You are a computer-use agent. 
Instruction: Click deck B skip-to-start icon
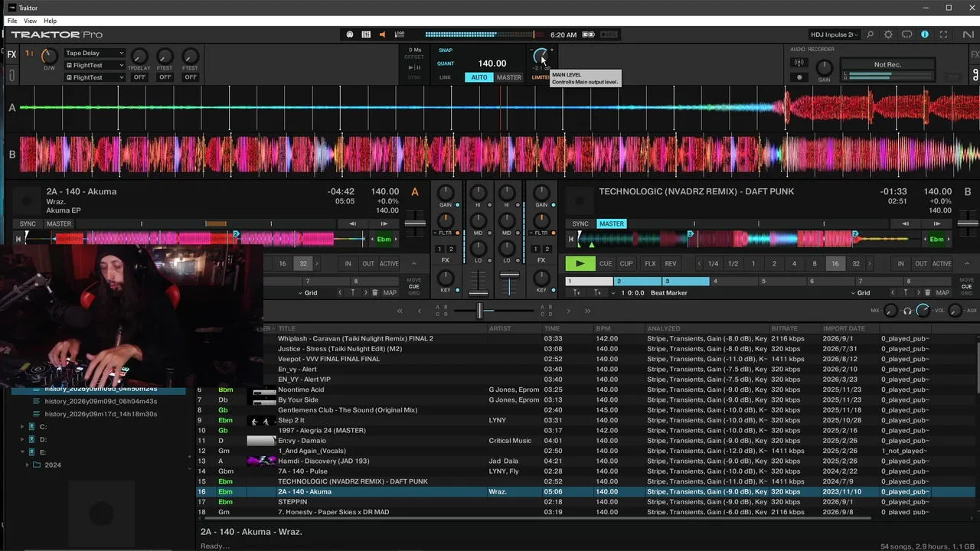[x=577, y=292]
